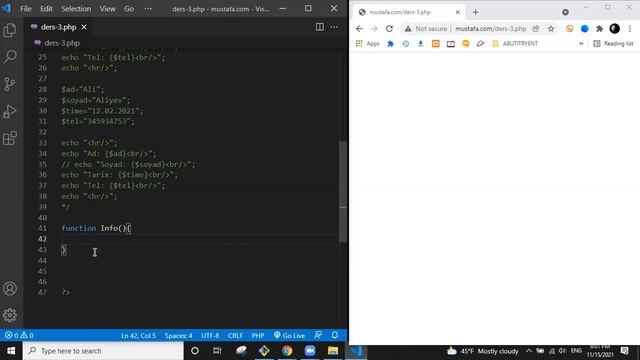Image resolution: width=640 pixels, height=360 pixels.
Task: Open Cortana circle on taskbar
Action: point(195,351)
